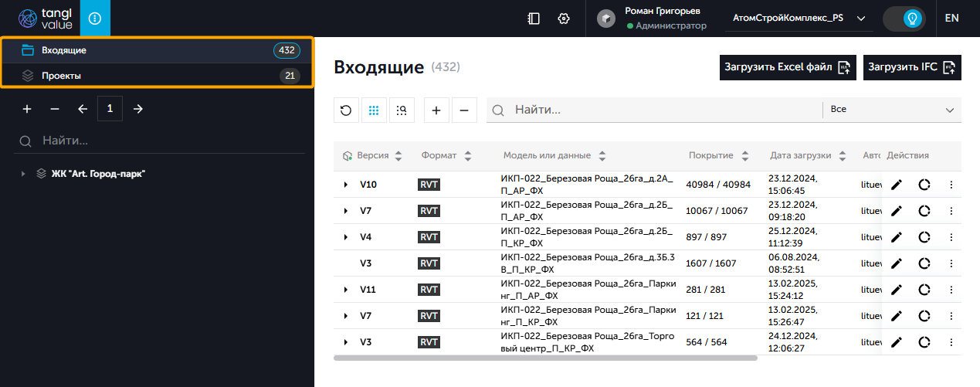Click the Загрузить IFC button
The height and width of the screenshot is (387, 980).
(912, 67)
